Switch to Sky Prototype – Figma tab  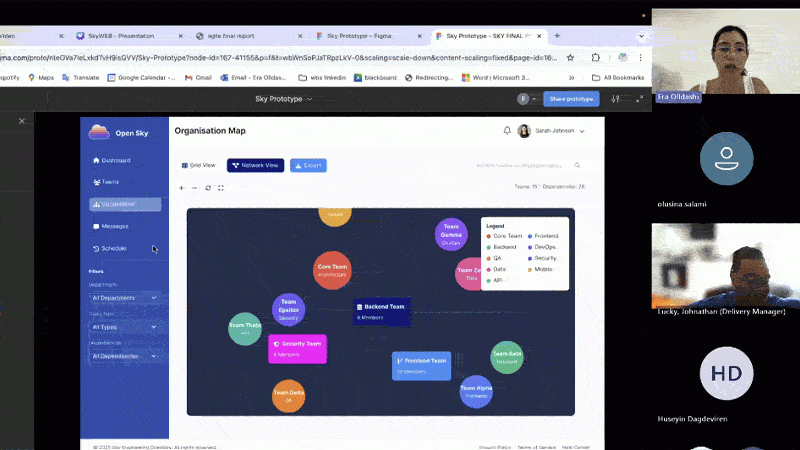click(x=368, y=36)
